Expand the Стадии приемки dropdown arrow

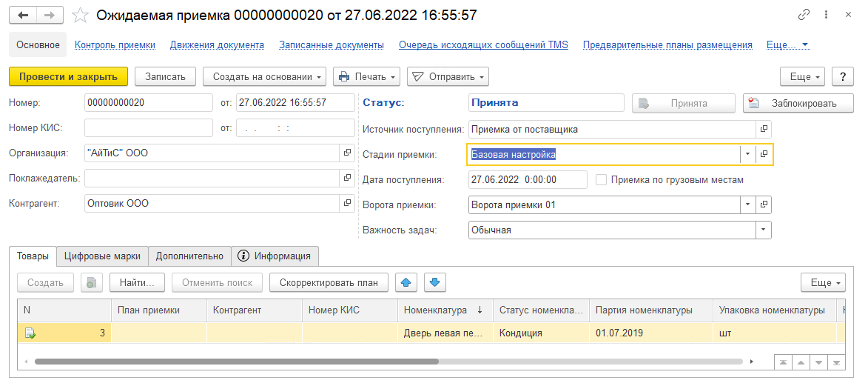coord(748,154)
